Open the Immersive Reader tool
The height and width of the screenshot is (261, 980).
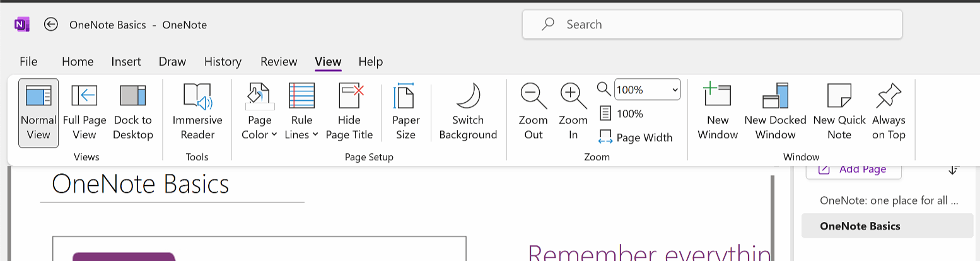[x=197, y=112]
